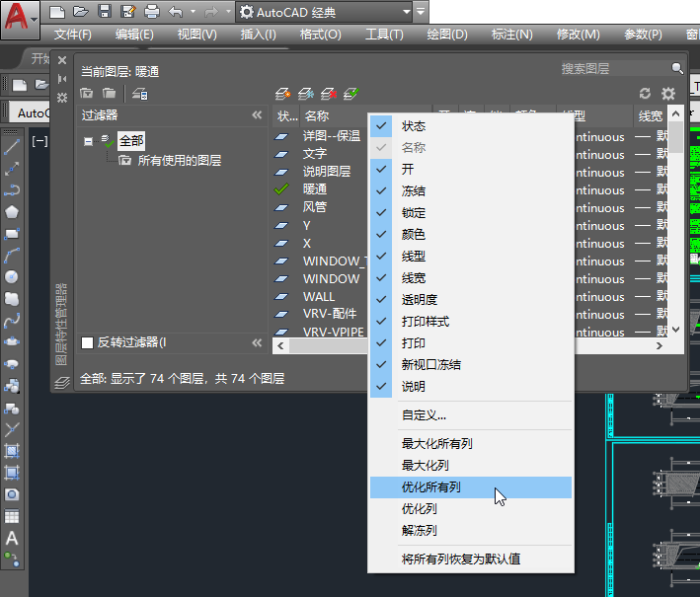
Task: Click the Redo arrow icon
Action: tap(210, 12)
